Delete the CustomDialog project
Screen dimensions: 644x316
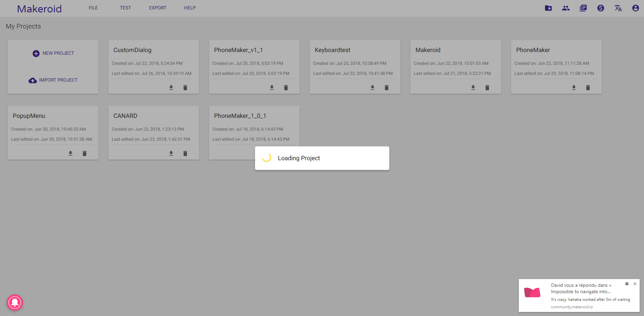tap(185, 88)
